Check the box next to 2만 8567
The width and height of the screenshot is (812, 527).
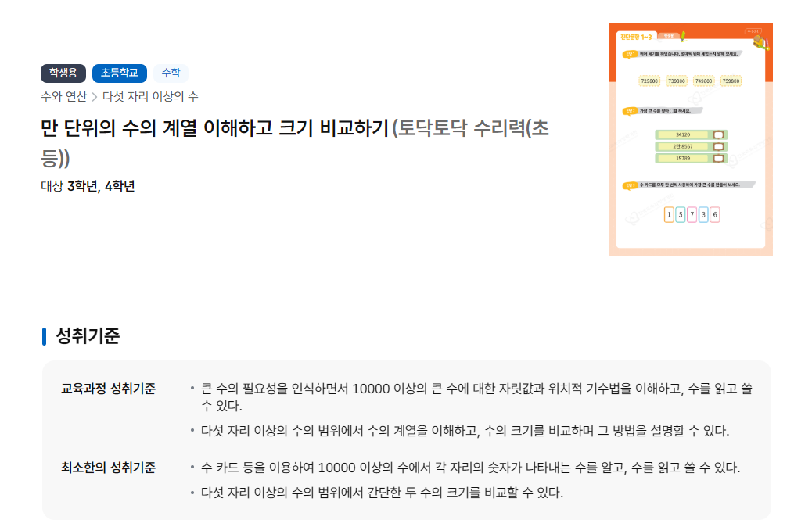(719, 145)
